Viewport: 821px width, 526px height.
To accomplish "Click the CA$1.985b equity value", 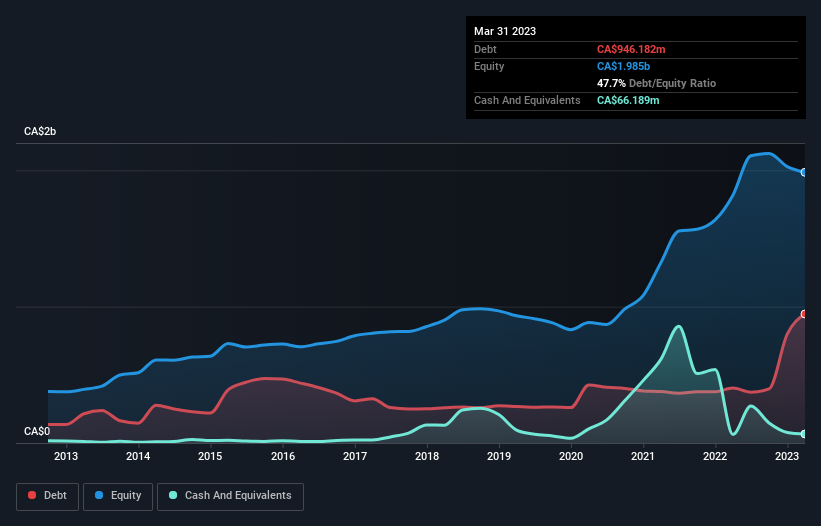I will tap(623, 66).
